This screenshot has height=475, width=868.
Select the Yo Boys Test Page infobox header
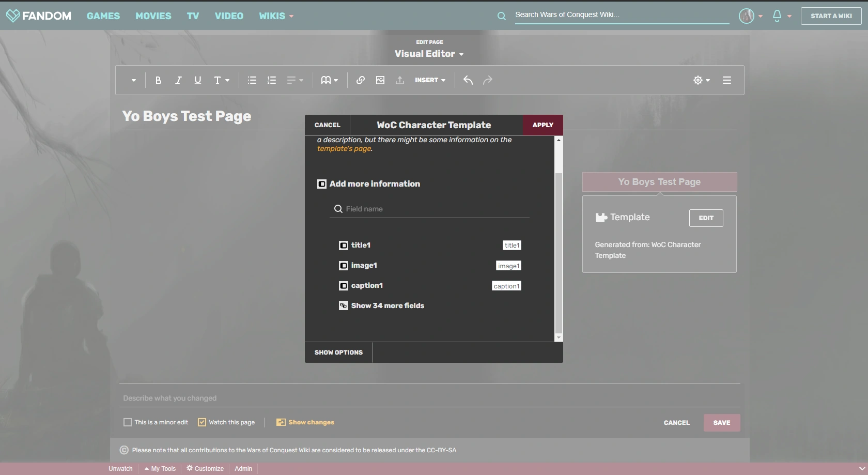(x=659, y=182)
